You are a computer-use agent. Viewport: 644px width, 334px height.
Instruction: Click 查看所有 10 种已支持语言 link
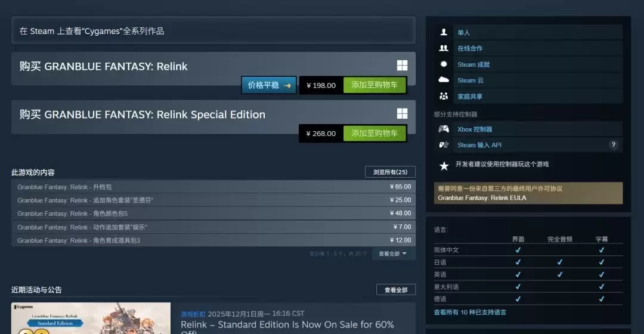click(470, 312)
